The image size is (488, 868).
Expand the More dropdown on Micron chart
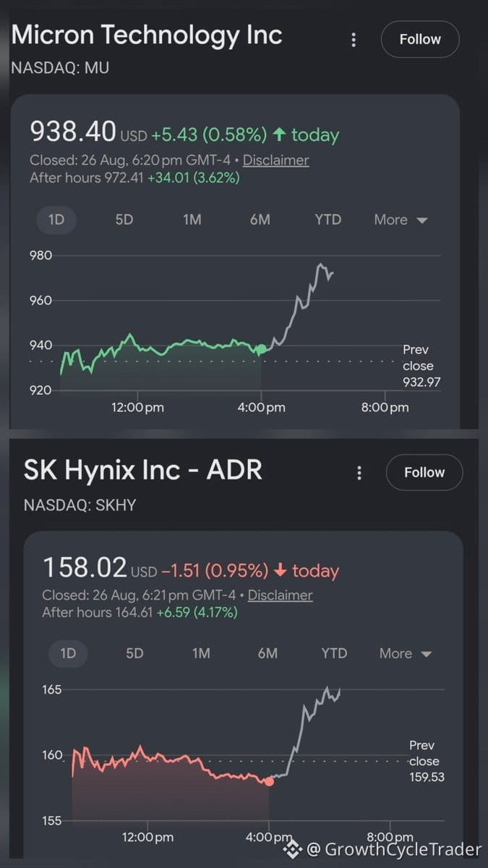click(x=401, y=220)
